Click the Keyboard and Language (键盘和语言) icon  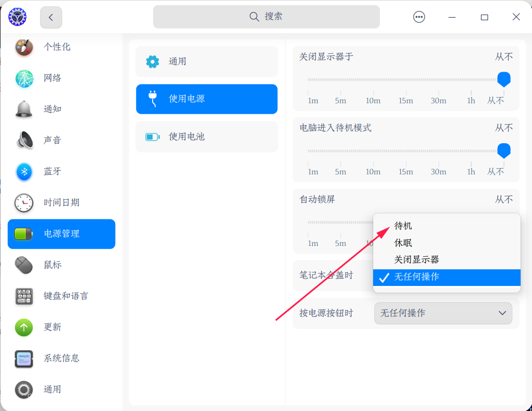coord(24,296)
